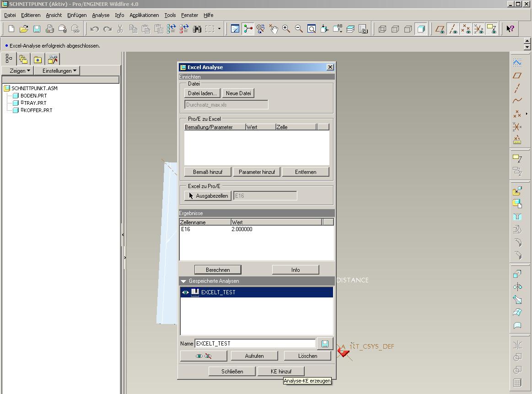Switch to wireframe display mode
The image size is (532, 394).
[382, 29]
